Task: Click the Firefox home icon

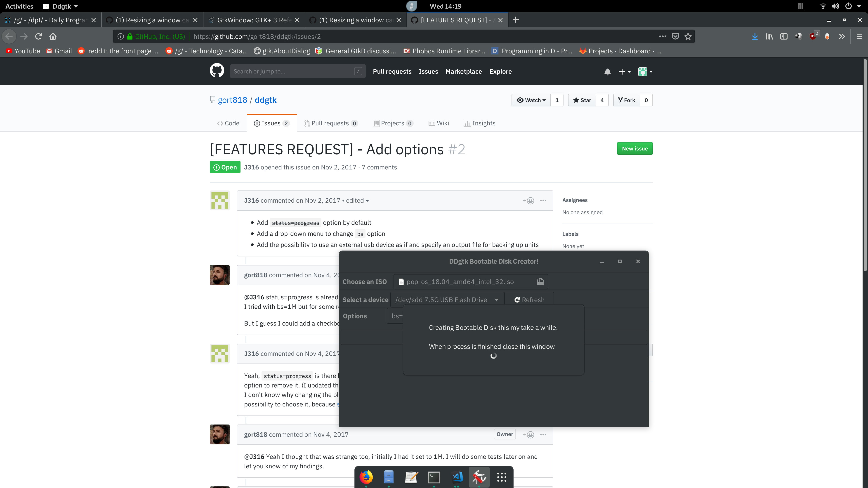Action: click(x=53, y=36)
